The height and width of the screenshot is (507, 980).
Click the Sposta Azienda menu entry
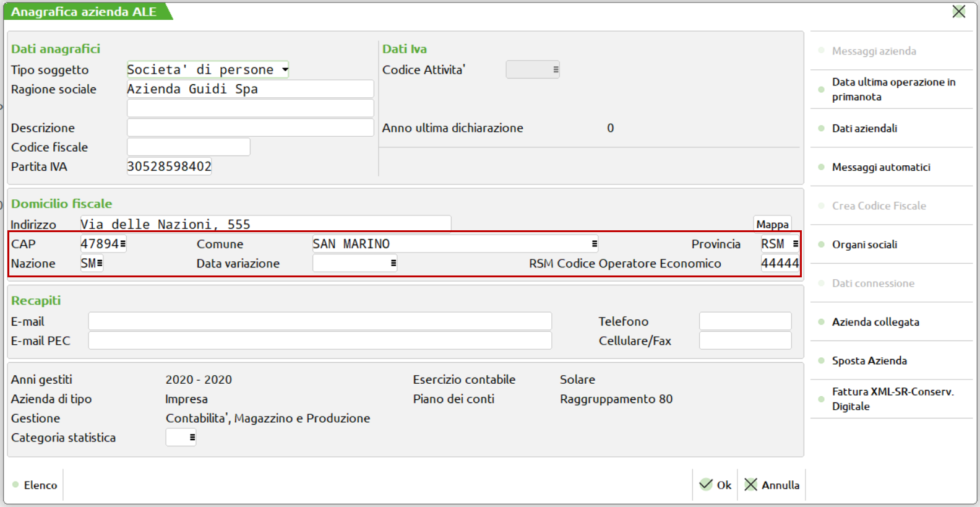(x=869, y=361)
